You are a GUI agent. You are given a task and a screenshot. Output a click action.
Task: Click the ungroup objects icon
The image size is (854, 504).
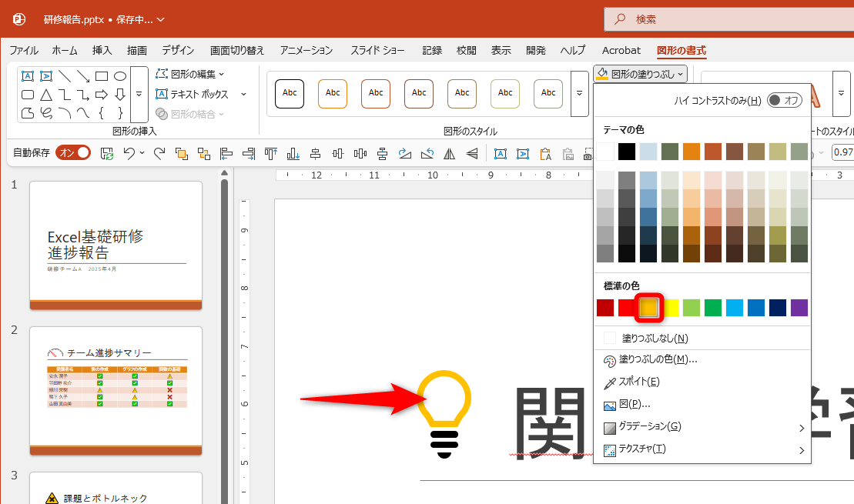tap(204, 154)
